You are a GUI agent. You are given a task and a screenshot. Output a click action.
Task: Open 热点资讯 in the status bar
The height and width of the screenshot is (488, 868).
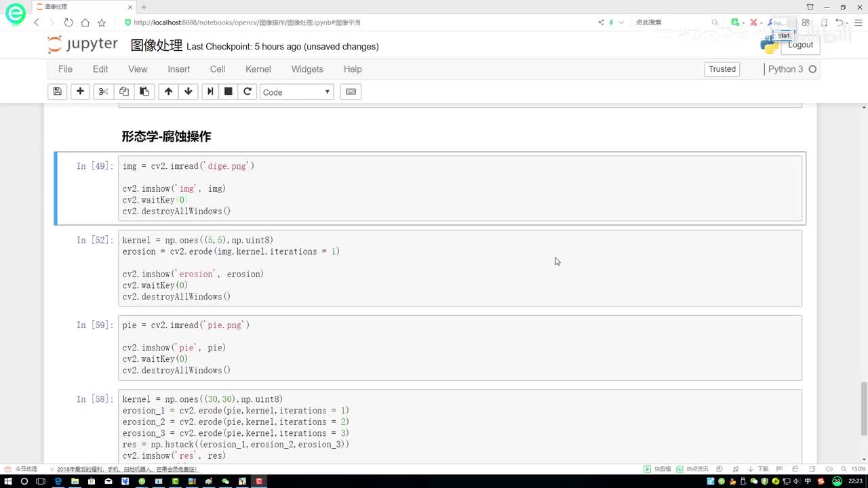(x=693, y=469)
